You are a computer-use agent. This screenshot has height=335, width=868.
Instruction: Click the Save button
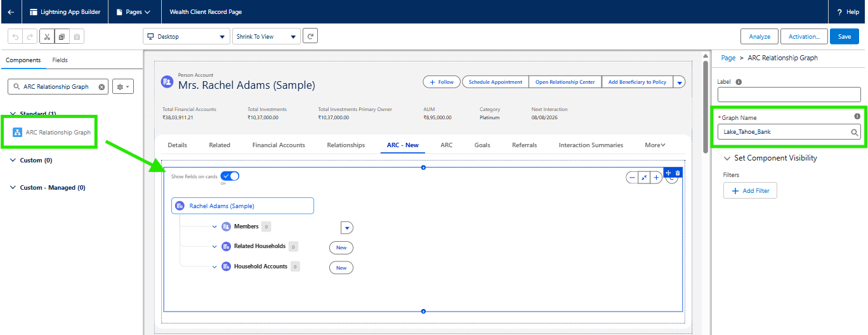pyautogui.click(x=844, y=37)
